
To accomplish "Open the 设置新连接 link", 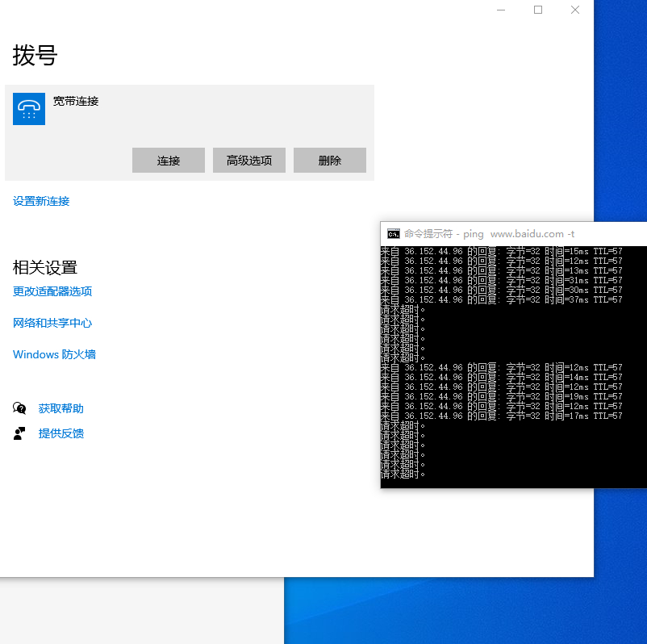I will coord(41,201).
